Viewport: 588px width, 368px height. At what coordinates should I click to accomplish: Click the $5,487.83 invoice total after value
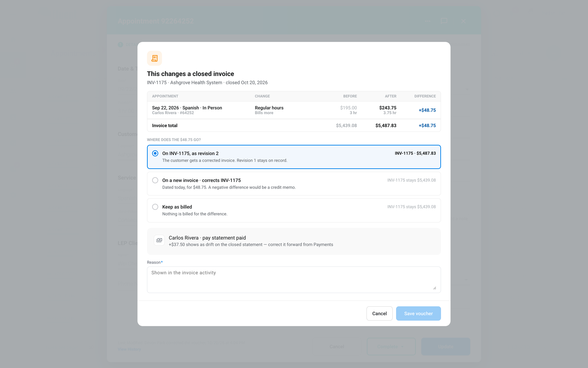tap(386, 125)
